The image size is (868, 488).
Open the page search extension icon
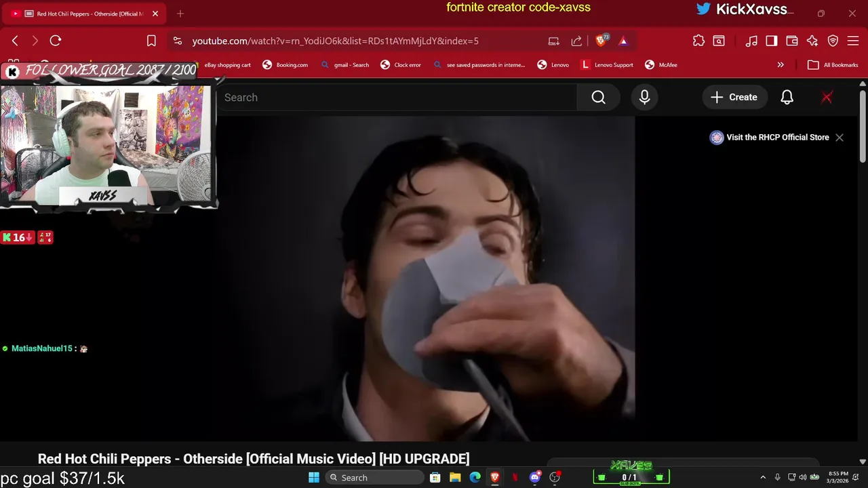coord(719,41)
